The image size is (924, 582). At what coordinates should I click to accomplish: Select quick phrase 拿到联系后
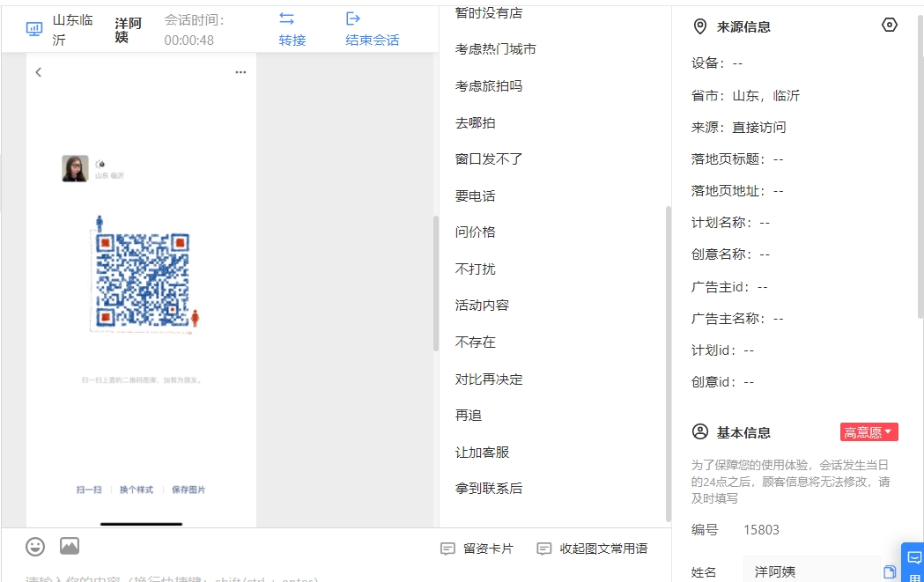[x=489, y=489]
